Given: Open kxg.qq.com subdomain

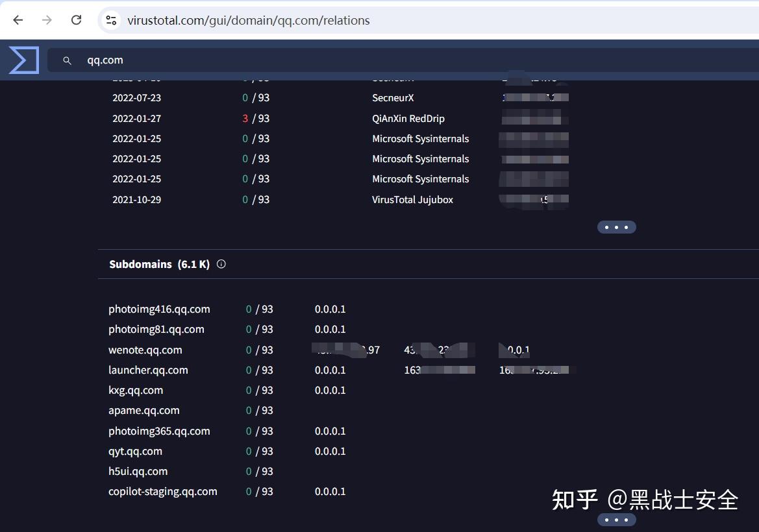Looking at the screenshot, I should [x=136, y=391].
